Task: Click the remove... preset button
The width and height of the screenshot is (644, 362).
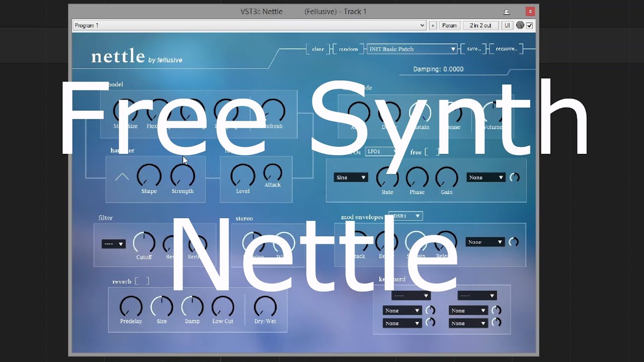Action: 506,49
